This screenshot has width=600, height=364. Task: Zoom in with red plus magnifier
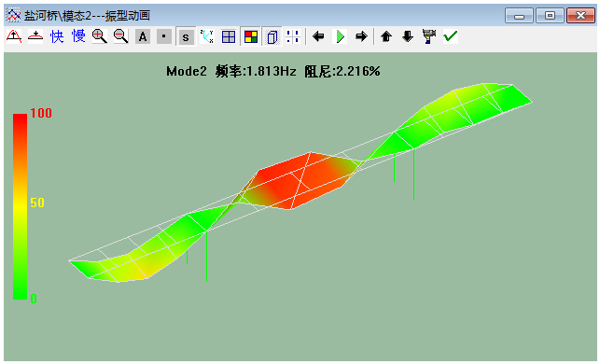tap(100, 36)
